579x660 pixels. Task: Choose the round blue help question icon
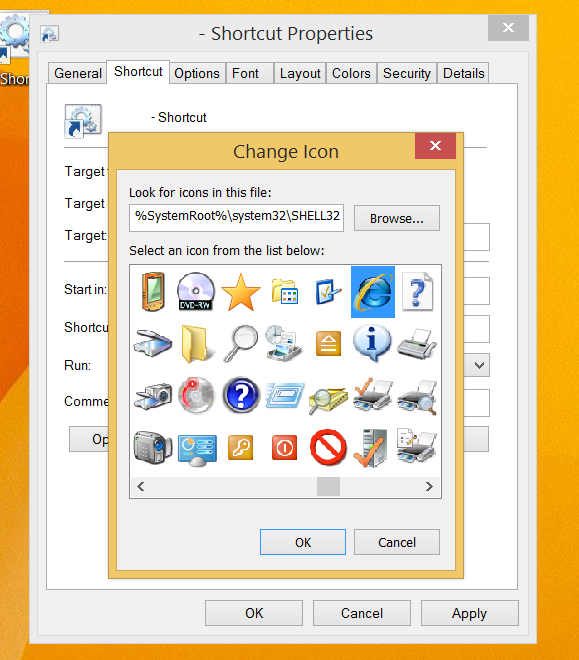241,395
